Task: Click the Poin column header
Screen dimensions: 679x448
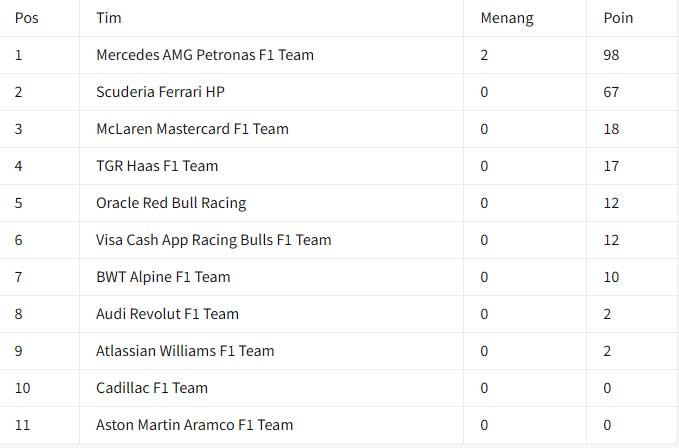Action: (618, 18)
